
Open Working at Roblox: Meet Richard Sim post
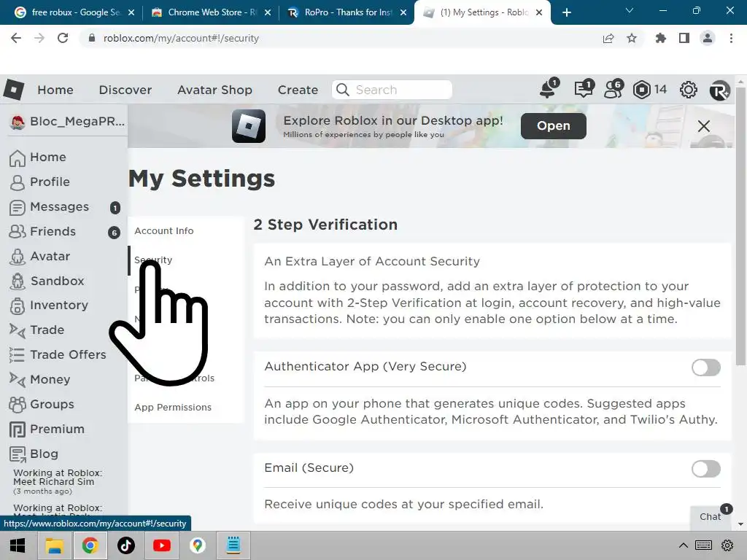[x=57, y=478]
